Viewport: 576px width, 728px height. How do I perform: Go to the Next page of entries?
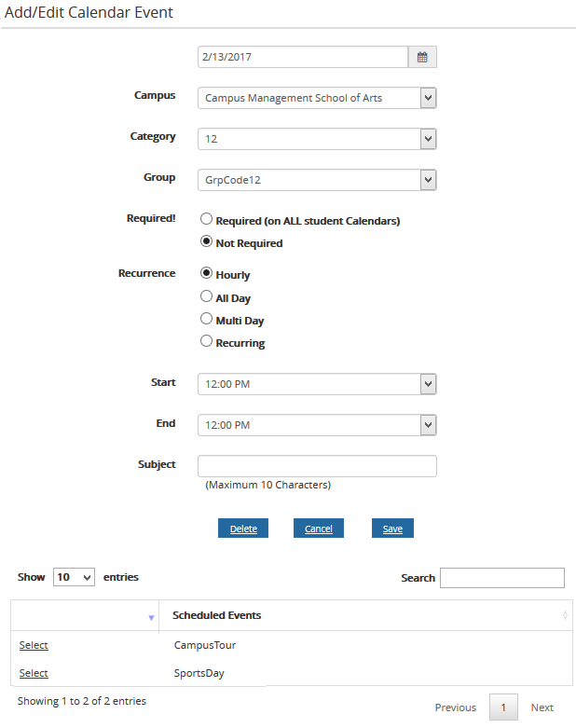coord(542,707)
